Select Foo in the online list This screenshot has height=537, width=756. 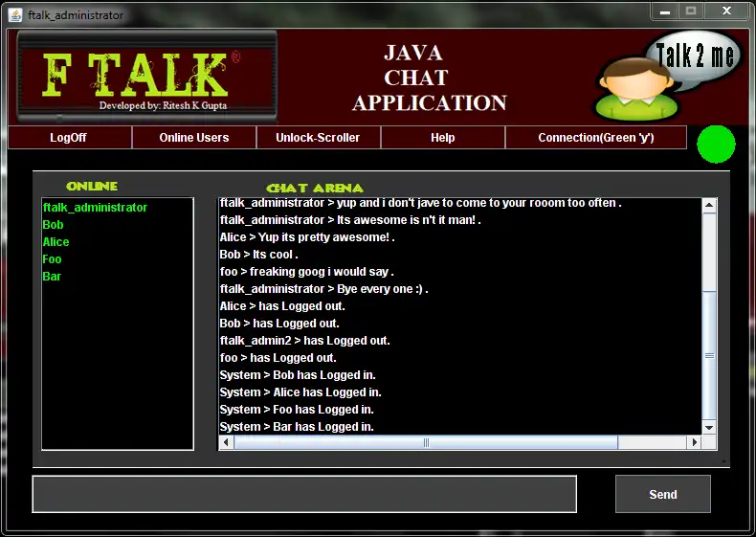coord(52,259)
